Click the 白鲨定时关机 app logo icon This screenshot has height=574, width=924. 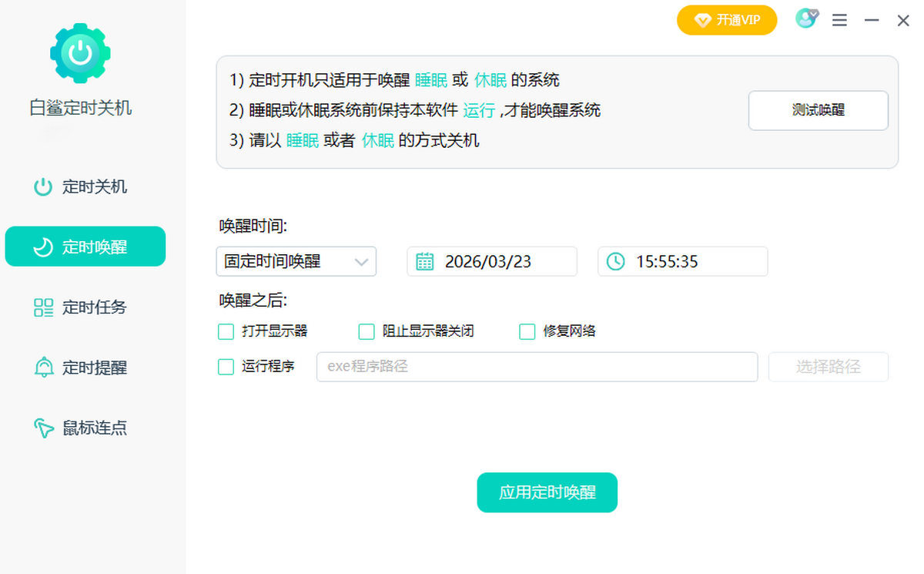pyautogui.click(x=80, y=52)
